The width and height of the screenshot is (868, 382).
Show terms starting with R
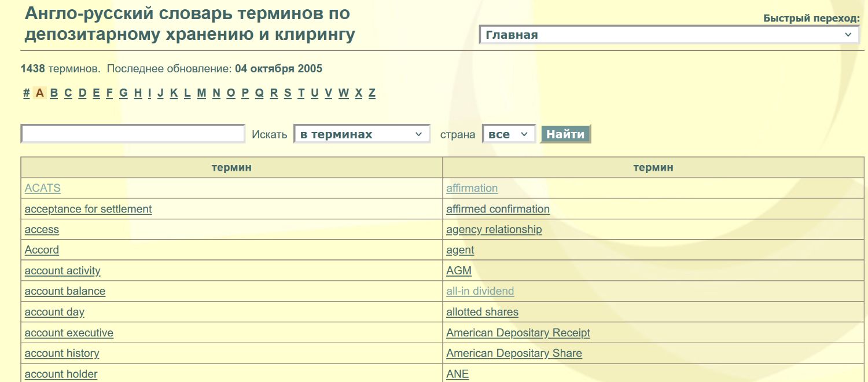[274, 93]
